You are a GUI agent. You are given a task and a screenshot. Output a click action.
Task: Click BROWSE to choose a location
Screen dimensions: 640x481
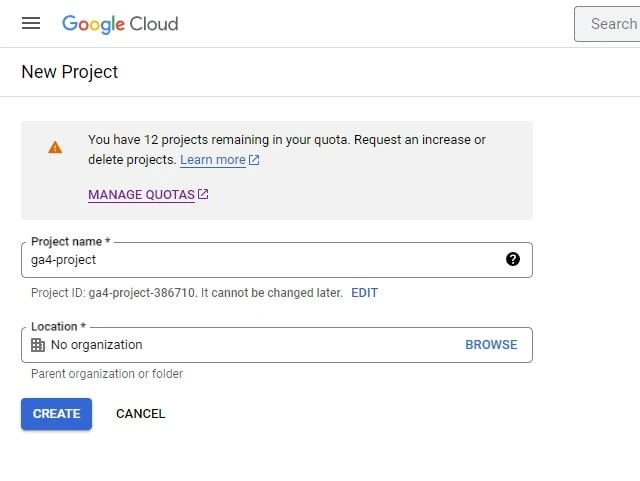click(x=491, y=345)
